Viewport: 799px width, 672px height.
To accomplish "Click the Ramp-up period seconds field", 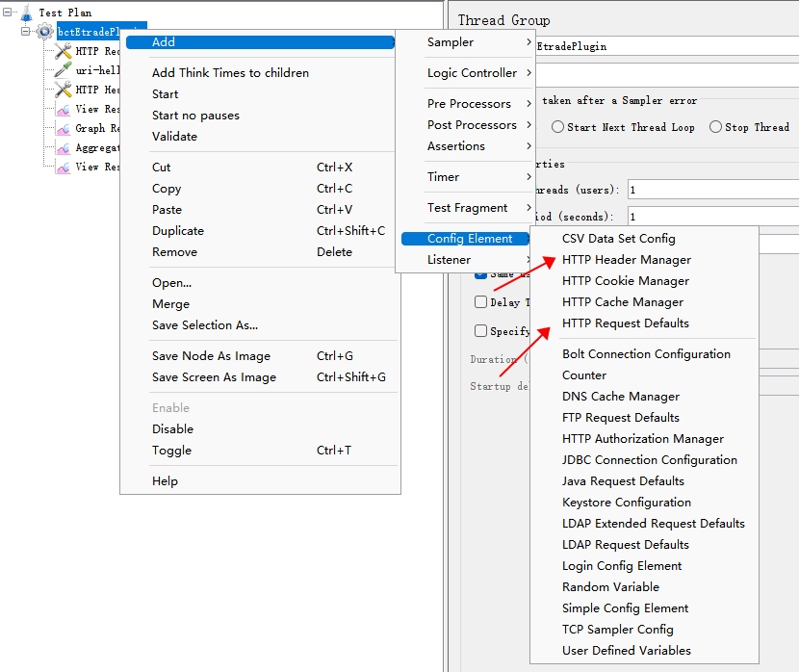I will [x=713, y=217].
